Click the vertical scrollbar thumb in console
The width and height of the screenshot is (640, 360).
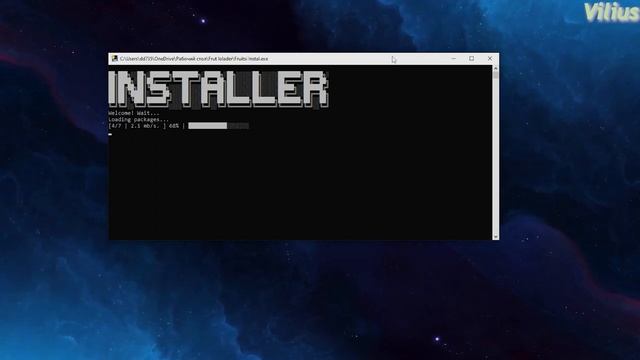click(496, 75)
